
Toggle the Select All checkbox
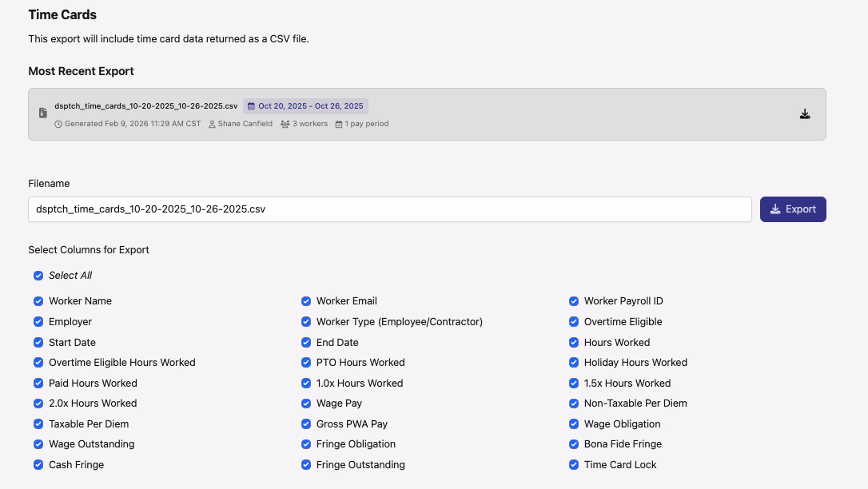click(38, 276)
